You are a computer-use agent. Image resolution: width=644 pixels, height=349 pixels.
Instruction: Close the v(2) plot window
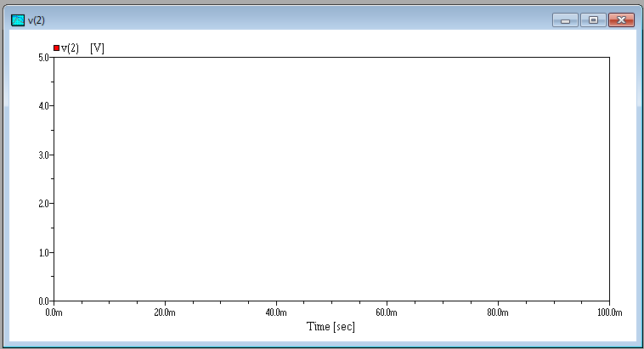pos(621,20)
